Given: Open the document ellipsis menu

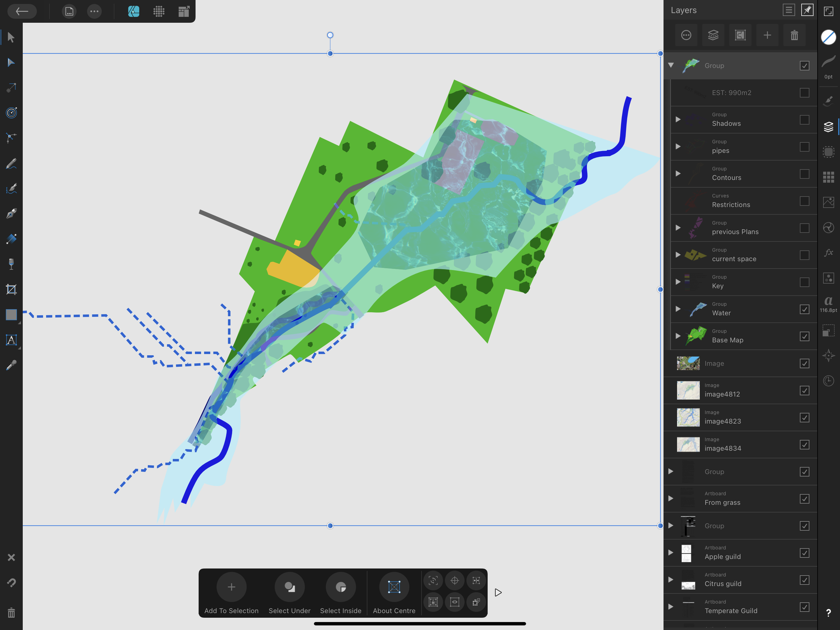Looking at the screenshot, I should click(x=94, y=12).
